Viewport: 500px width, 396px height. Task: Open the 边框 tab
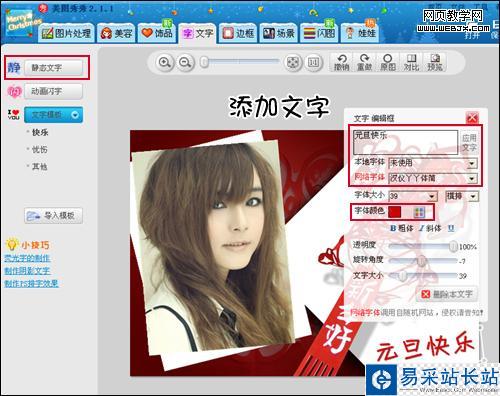click(x=238, y=33)
